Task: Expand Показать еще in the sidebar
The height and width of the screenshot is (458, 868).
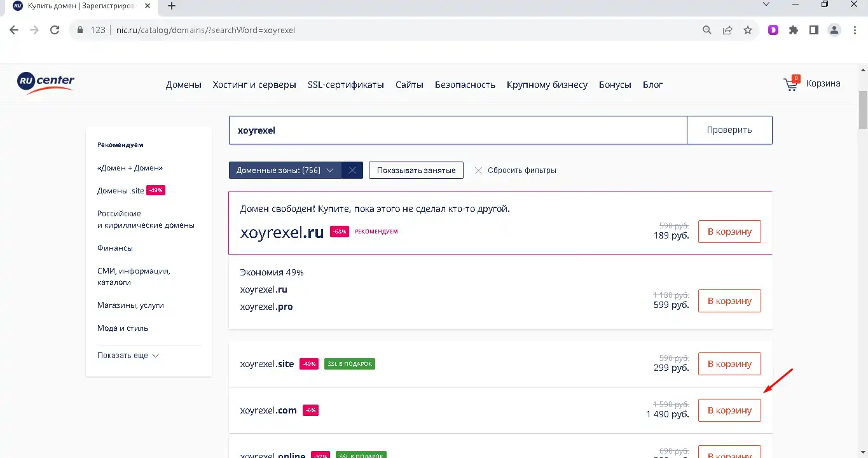Action: 128,356
